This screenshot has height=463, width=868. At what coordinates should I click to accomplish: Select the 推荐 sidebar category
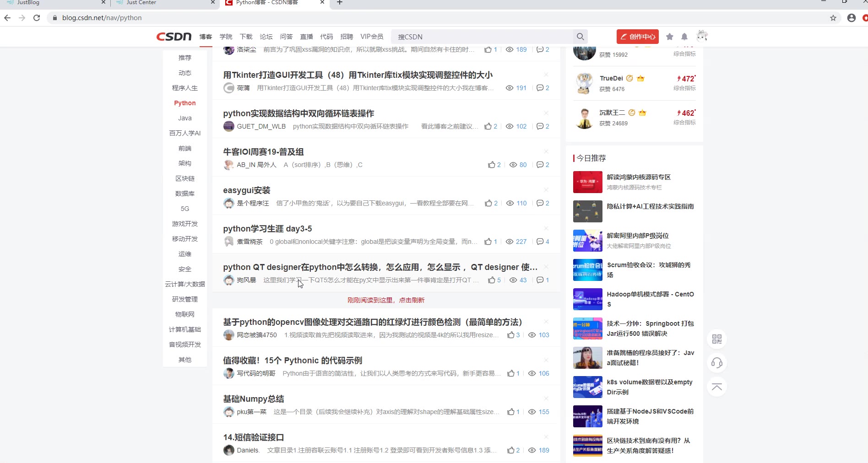click(185, 58)
